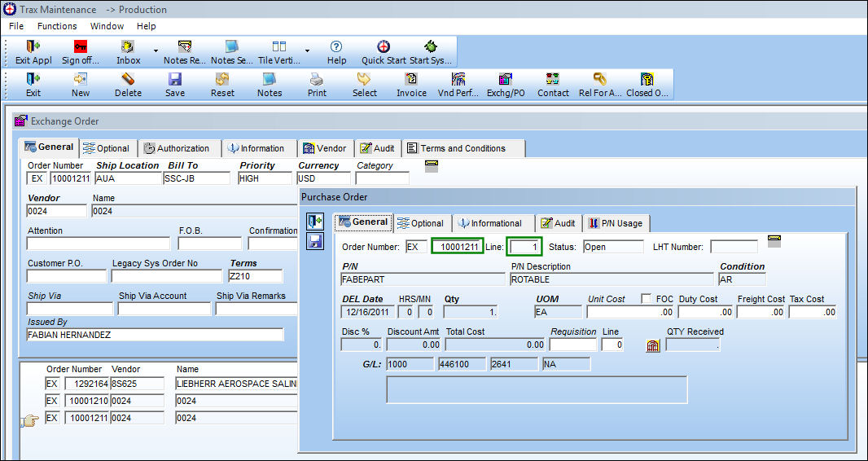Click the Delete toolbar icon
Viewport: 868px width, 461px height.
(128, 85)
